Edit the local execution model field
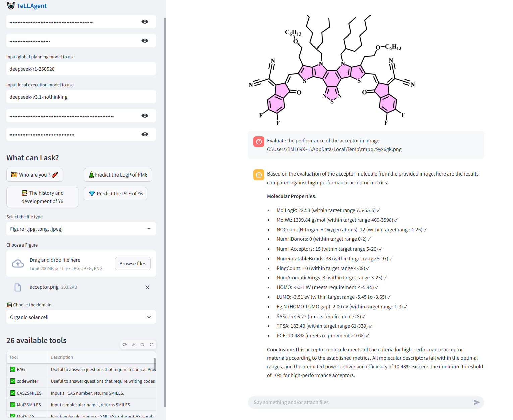513x420 pixels. click(x=81, y=97)
